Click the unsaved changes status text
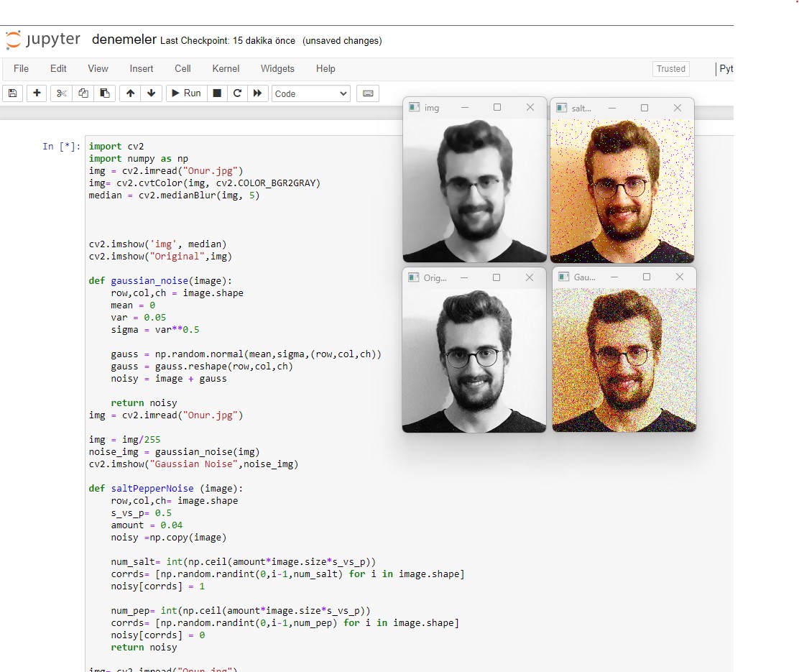Screen dimensions: 799x672 click(x=342, y=41)
